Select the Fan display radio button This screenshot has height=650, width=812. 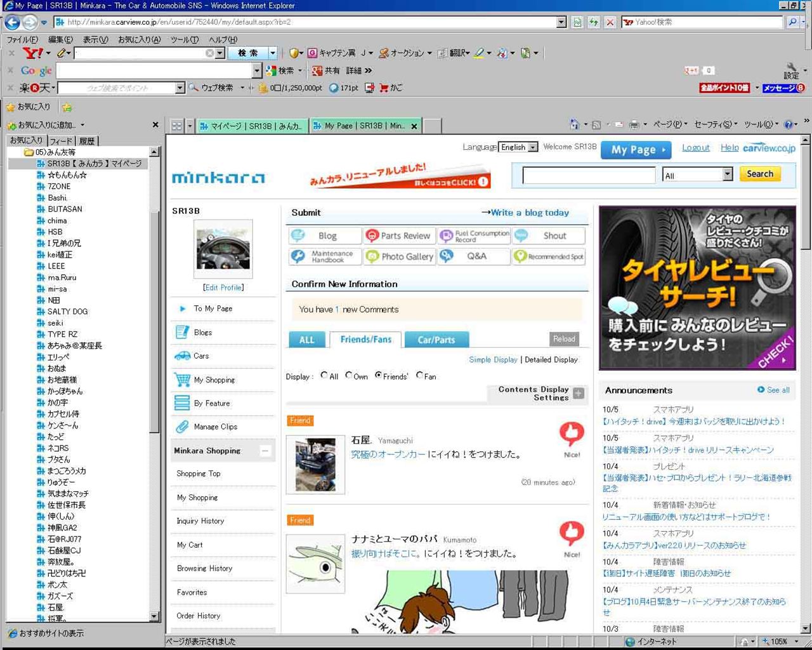[419, 376]
